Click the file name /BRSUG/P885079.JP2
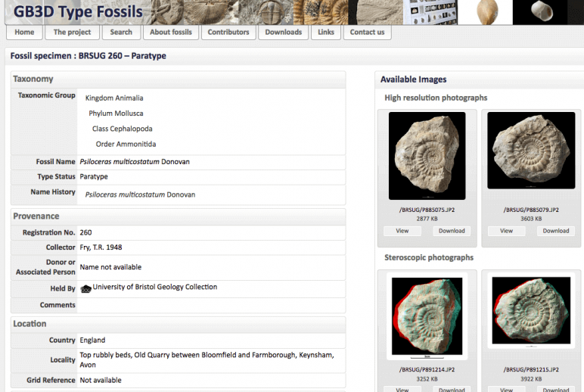The width and height of the screenshot is (584, 392). click(531, 210)
